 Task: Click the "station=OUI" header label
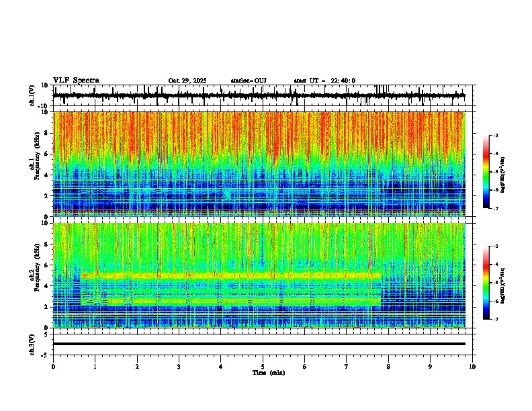[249, 81]
